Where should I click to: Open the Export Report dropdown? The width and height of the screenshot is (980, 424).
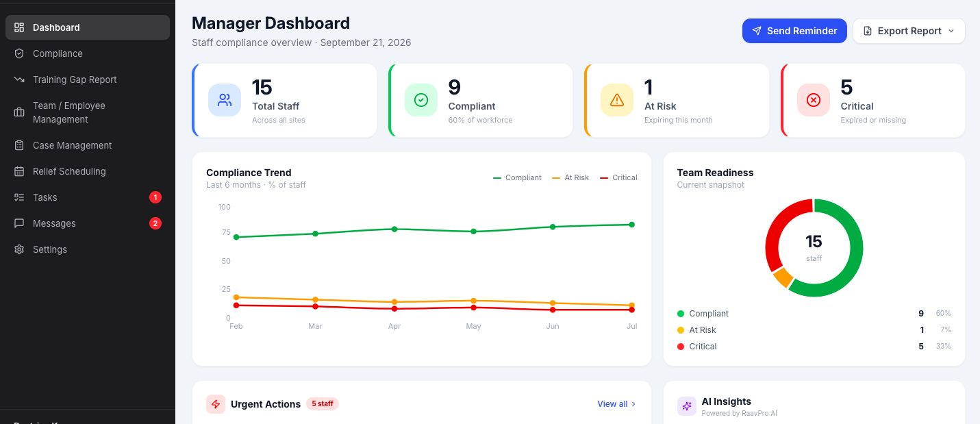point(909,31)
